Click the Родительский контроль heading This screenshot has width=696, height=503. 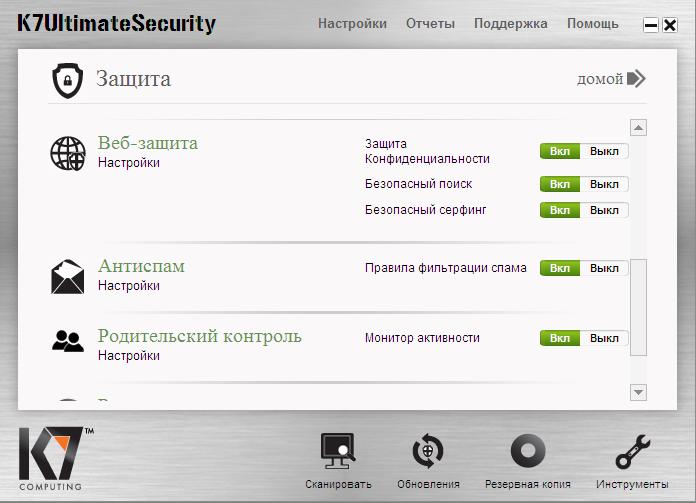tap(200, 336)
